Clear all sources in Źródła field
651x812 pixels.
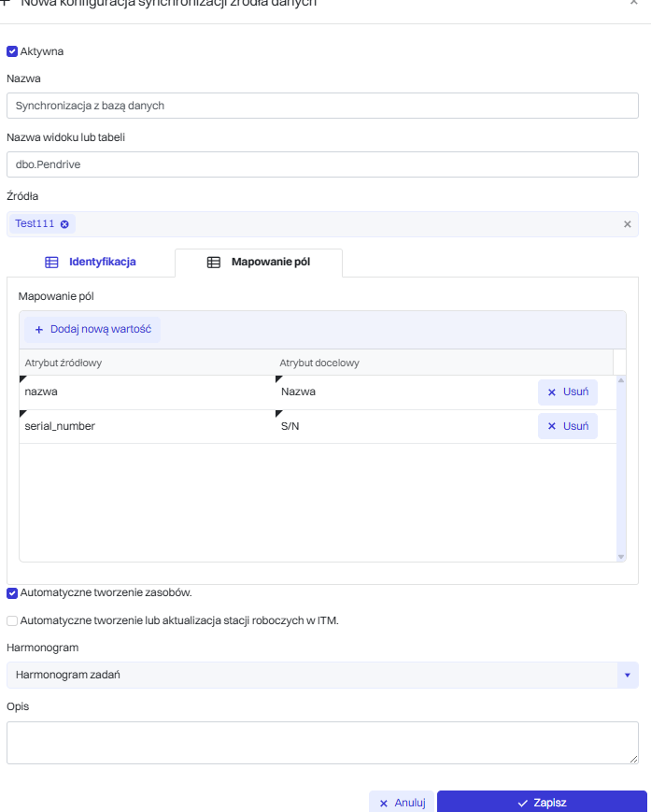click(x=627, y=224)
